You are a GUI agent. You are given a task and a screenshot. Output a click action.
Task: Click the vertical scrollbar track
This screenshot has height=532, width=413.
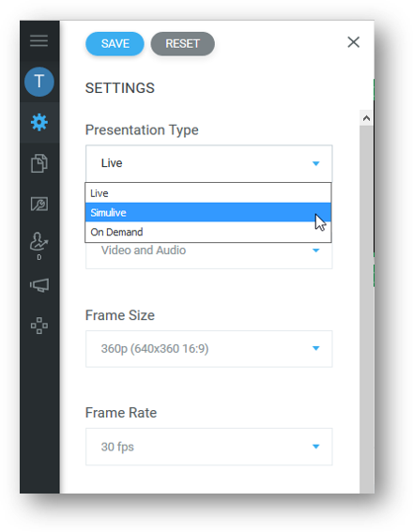(366, 309)
